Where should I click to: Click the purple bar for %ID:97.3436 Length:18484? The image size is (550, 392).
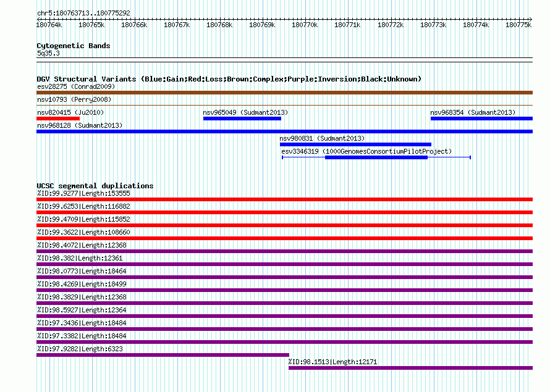pos(284,329)
